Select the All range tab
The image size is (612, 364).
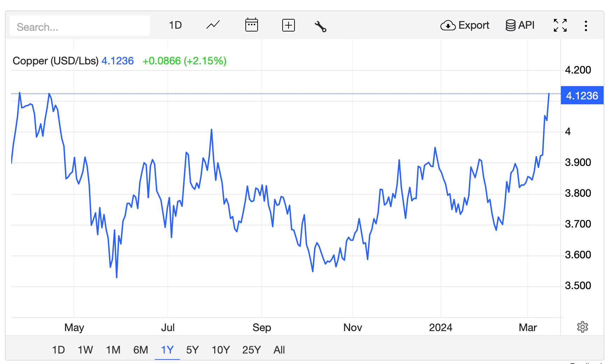click(x=279, y=350)
